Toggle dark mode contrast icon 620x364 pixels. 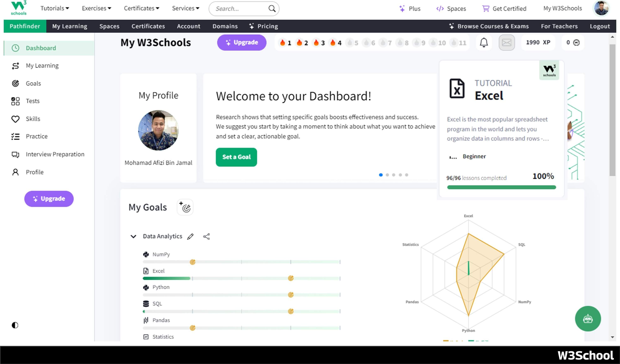click(15, 325)
